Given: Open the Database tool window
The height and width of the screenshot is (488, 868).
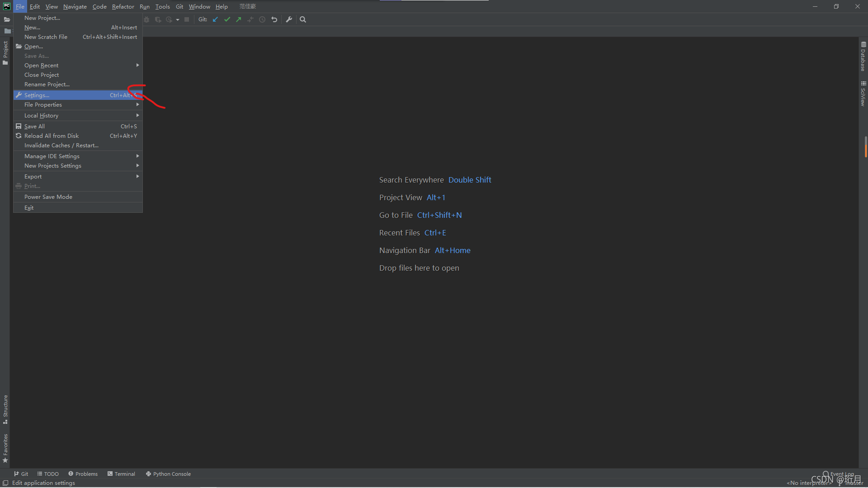Looking at the screenshot, I should tap(863, 56).
